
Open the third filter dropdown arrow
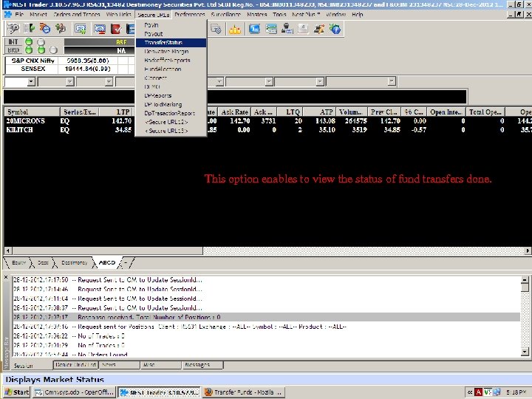(109, 82)
